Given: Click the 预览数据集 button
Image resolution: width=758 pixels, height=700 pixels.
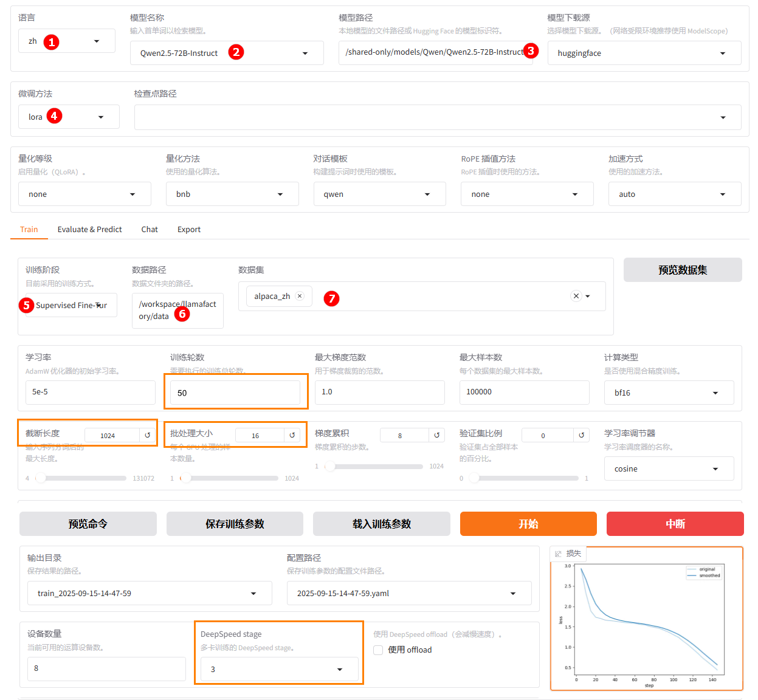Looking at the screenshot, I should tap(682, 270).
